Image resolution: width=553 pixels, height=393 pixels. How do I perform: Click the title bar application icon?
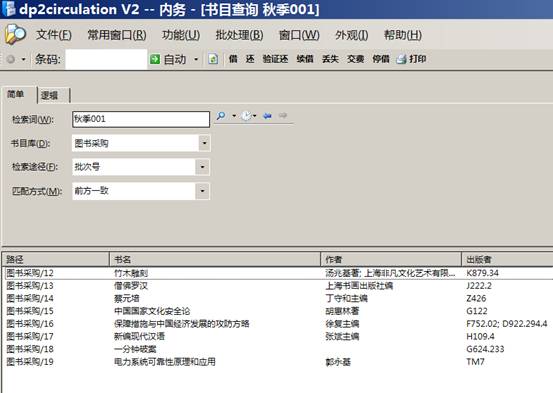8,9
